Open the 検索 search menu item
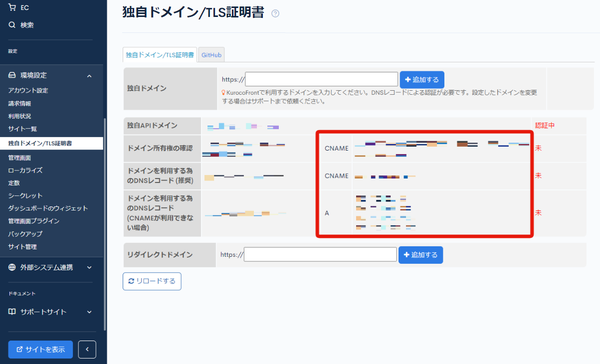 (21, 25)
